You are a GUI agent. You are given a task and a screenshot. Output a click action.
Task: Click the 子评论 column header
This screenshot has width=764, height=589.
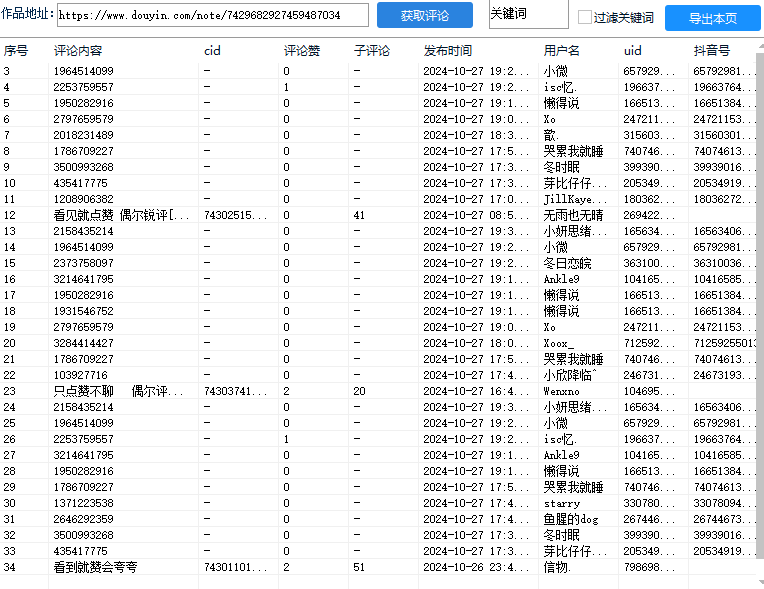click(371, 50)
